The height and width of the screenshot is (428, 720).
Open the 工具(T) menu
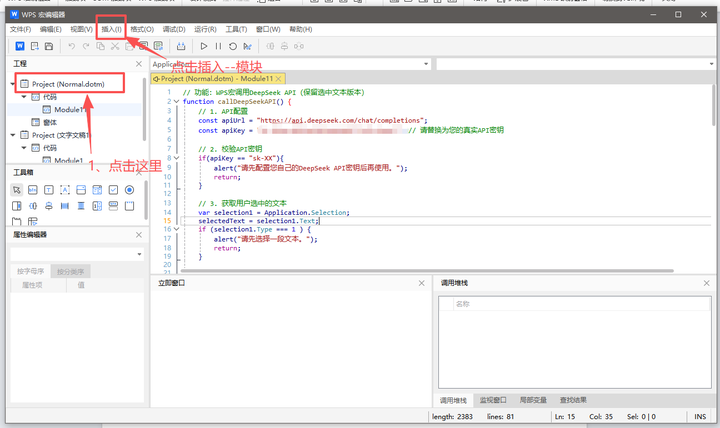236,29
